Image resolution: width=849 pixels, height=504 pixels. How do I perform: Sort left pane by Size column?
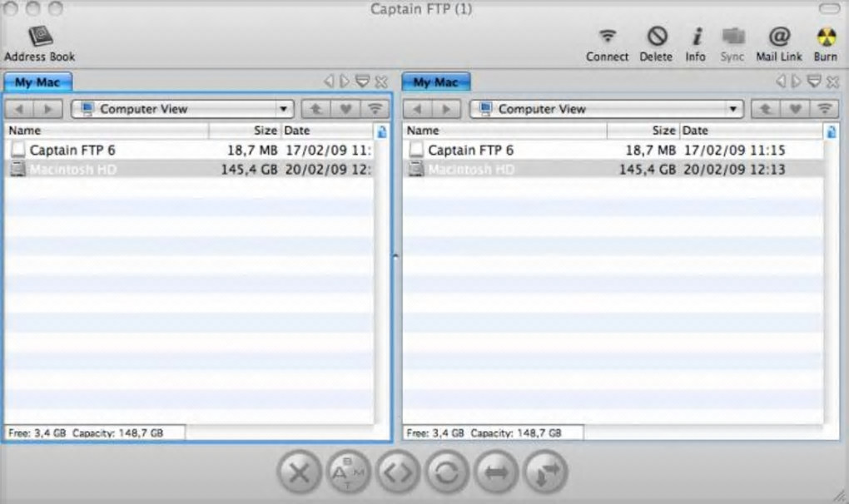(x=245, y=131)
